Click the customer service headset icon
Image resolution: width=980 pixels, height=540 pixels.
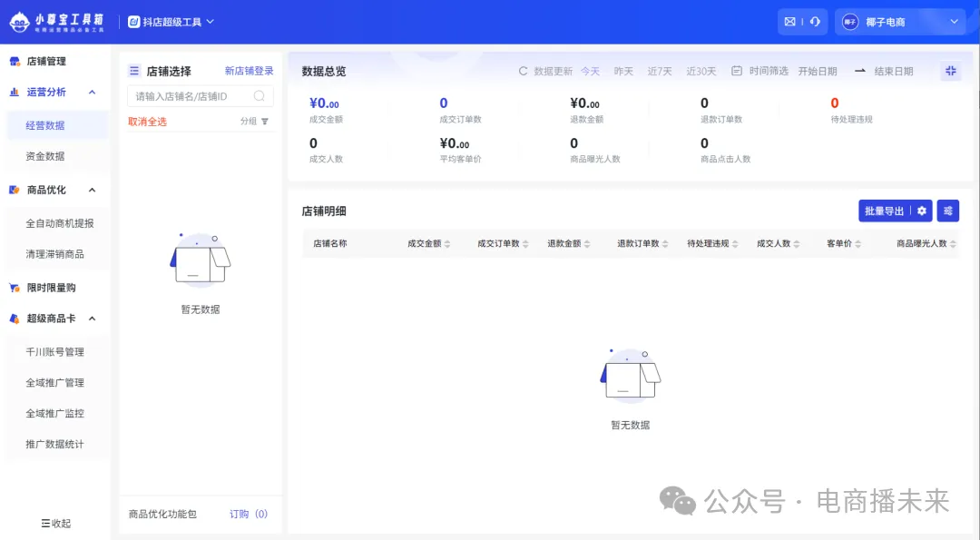tap(814, 22)
